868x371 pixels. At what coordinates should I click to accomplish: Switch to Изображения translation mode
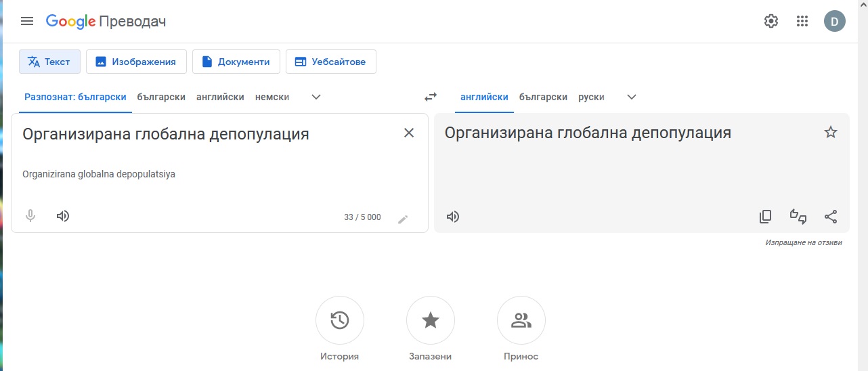pyautogui.click(x=136, y=62)
